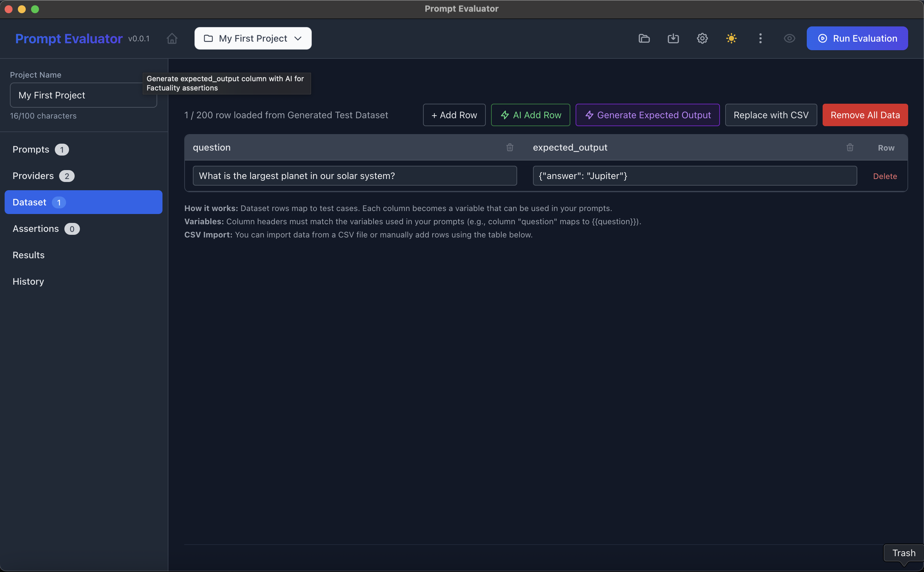Click the Run Evaluation play icon
The image size is (924, 572).
(823, 38)
